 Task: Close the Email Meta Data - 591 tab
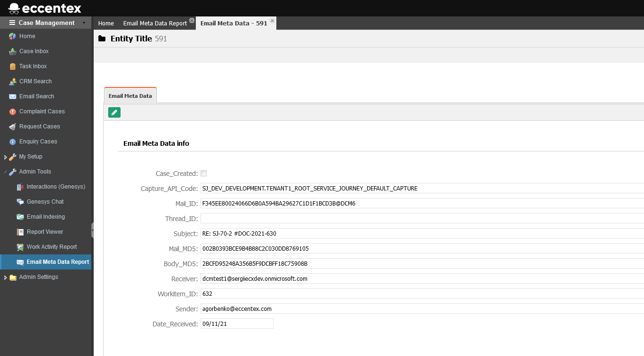click(x=272, y=21)
